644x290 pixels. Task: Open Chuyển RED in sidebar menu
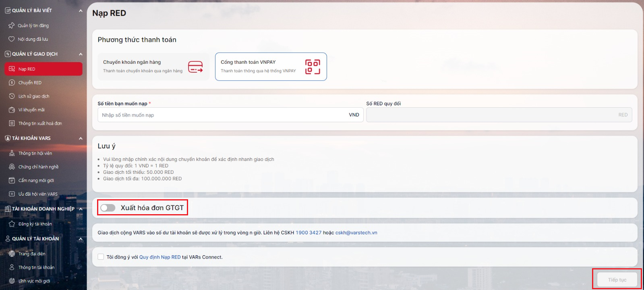click(x=30, y=83)
